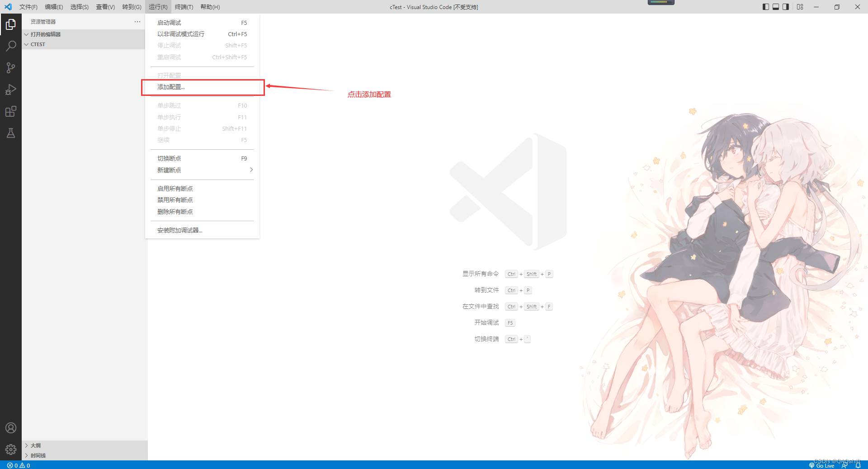Open the 编辑(E) menu

click(x=54, y=7)
